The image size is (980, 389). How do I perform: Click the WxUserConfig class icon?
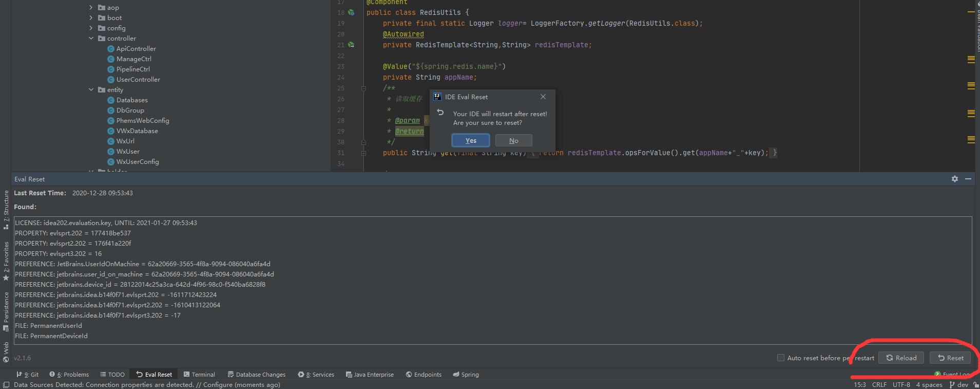pyautogui.click(x=110, y=162)
